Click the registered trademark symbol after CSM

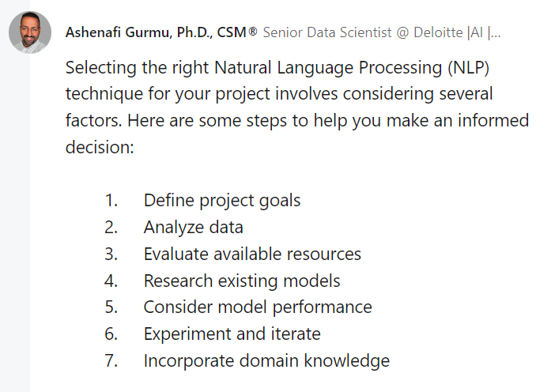(x=253, y=32)
